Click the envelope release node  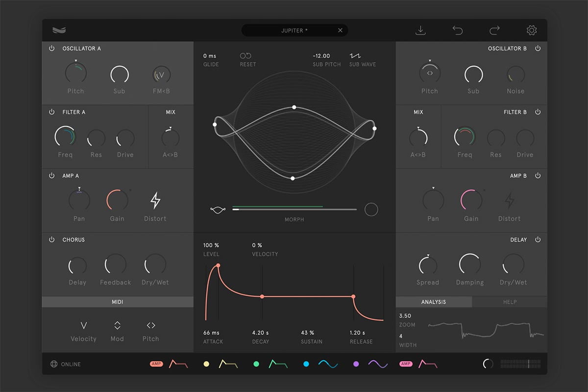click(353, 296)
